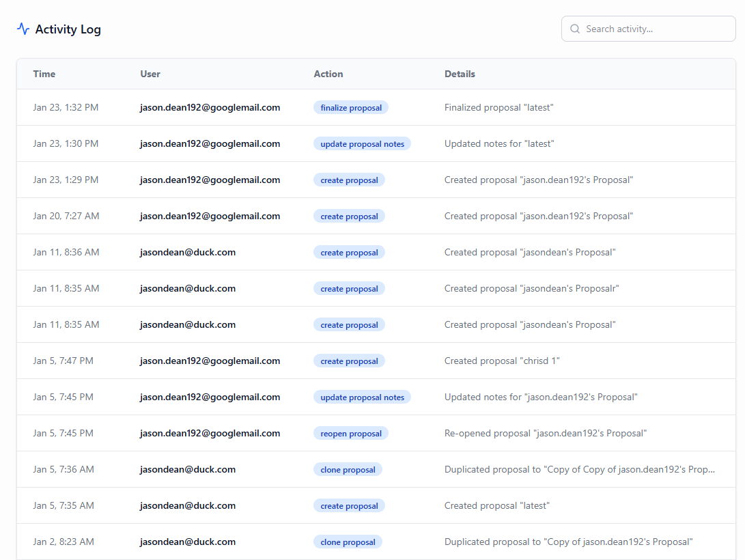Click the Activity Log pulse icon
Image resolution: width=745 pixels, height=560 pixels.
23,29
